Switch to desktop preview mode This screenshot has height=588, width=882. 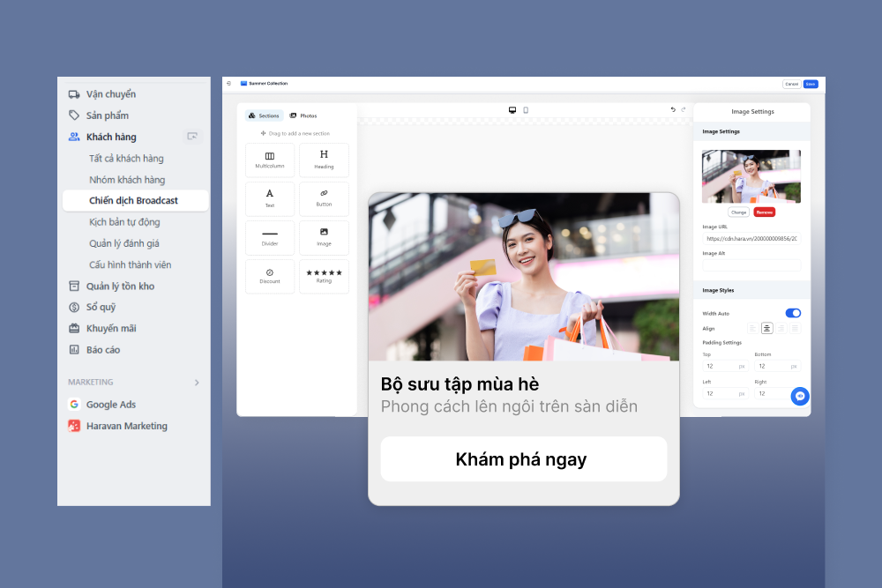pos(512,110)
